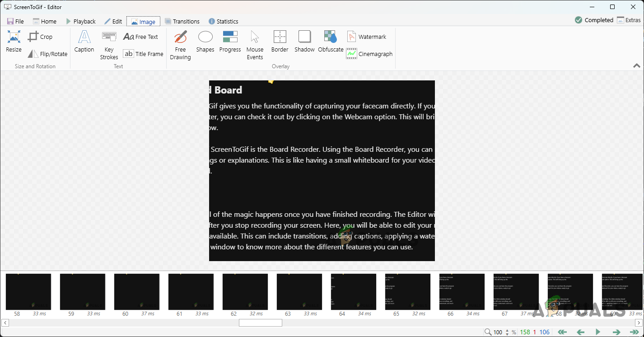This screenshot has width=644, height=337.
Task: Apply the Shadow effect
Action: pos(304,42)
